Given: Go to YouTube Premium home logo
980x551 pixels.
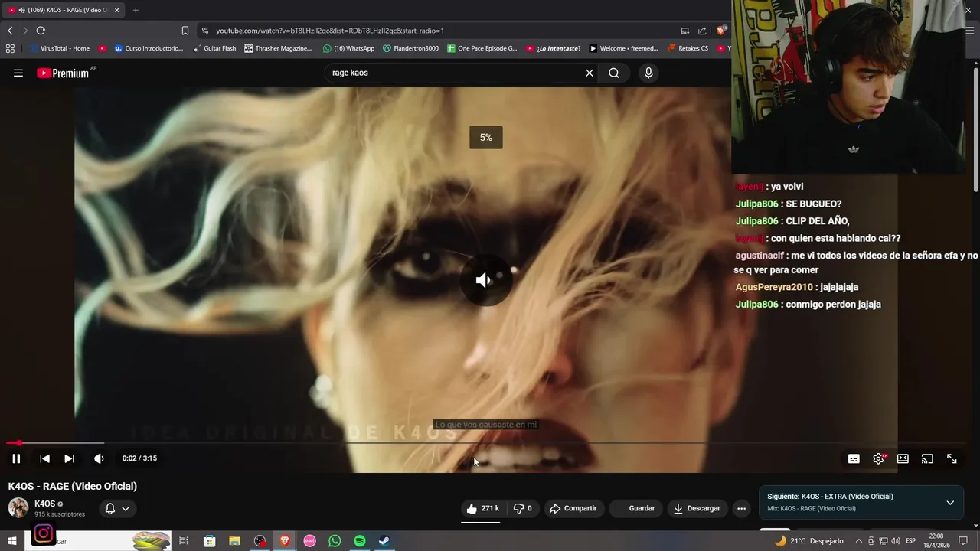Looking at the screenshot, I should (x=63, y=73).
